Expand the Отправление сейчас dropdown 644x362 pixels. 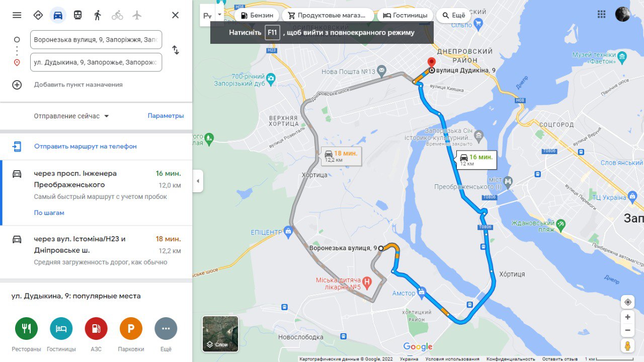pyautogui.click(x=71, y=116)
